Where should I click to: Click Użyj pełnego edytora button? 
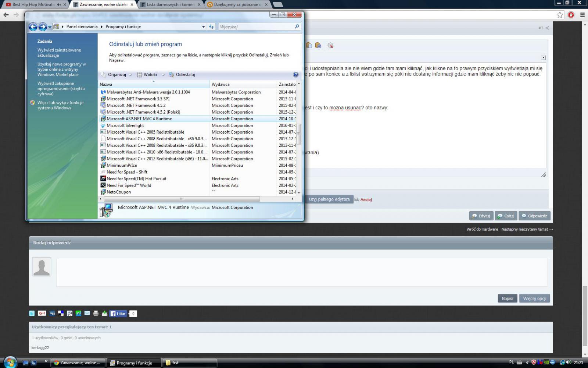329,199
